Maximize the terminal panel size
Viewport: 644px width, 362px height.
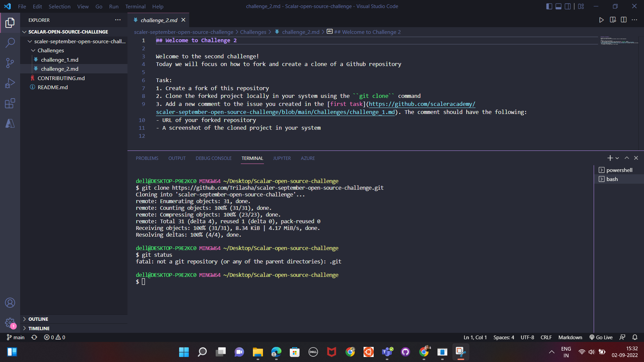click(627, 158)
